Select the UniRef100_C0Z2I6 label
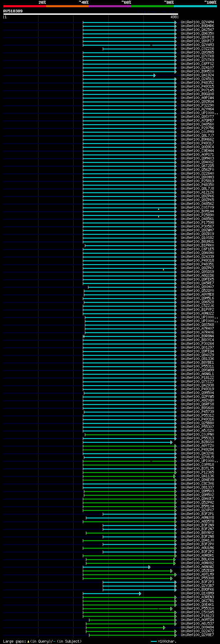 pyautogui.click(x=197, y=49)
